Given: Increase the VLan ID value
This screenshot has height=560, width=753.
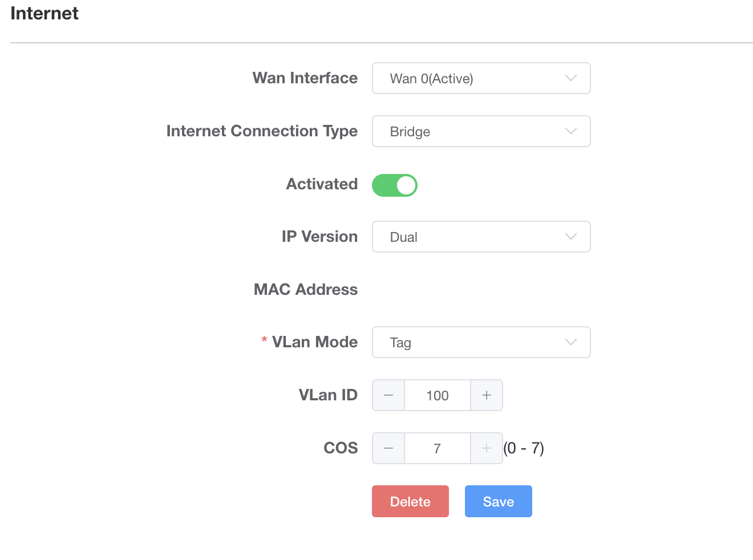Looking at the screenshot, I should 487,395.
